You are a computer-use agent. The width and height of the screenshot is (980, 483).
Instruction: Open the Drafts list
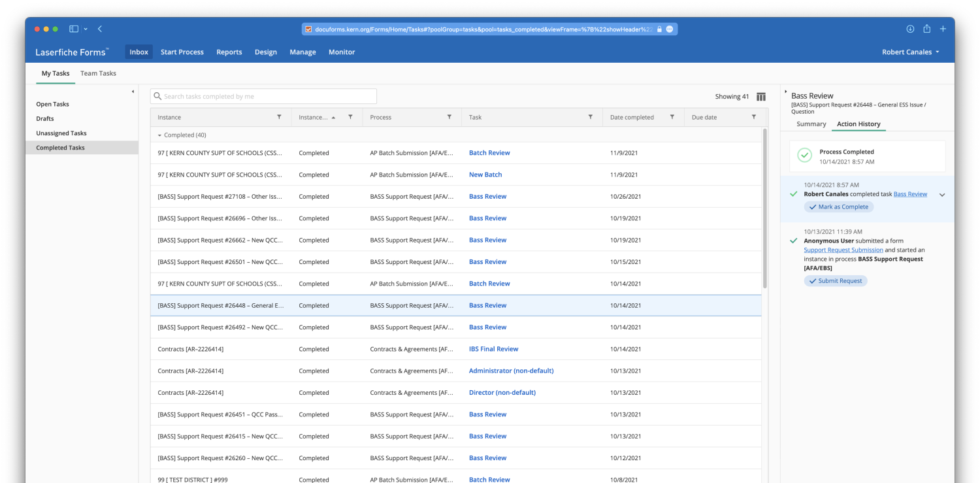click(x=45, y=118)
